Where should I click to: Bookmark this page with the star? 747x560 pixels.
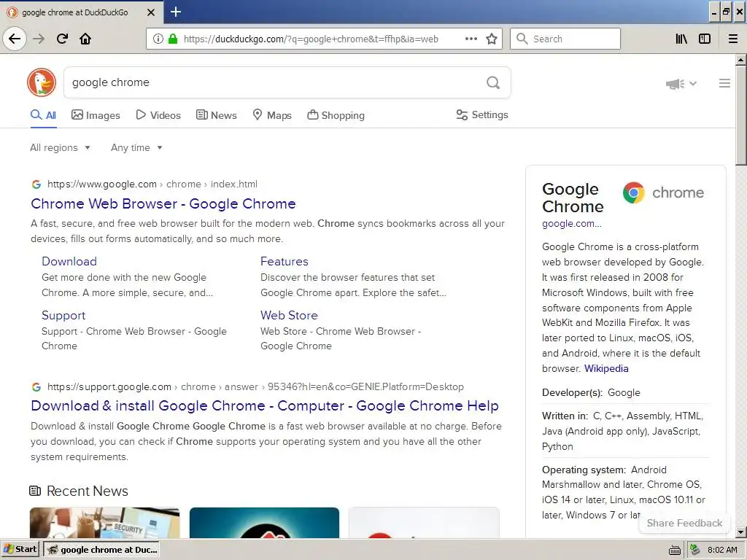point(492,39)
